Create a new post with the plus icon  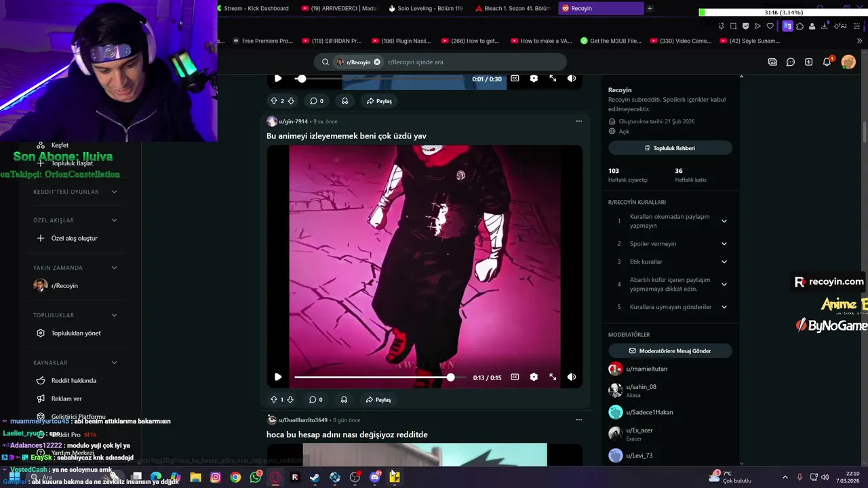(x=808, y=62)
